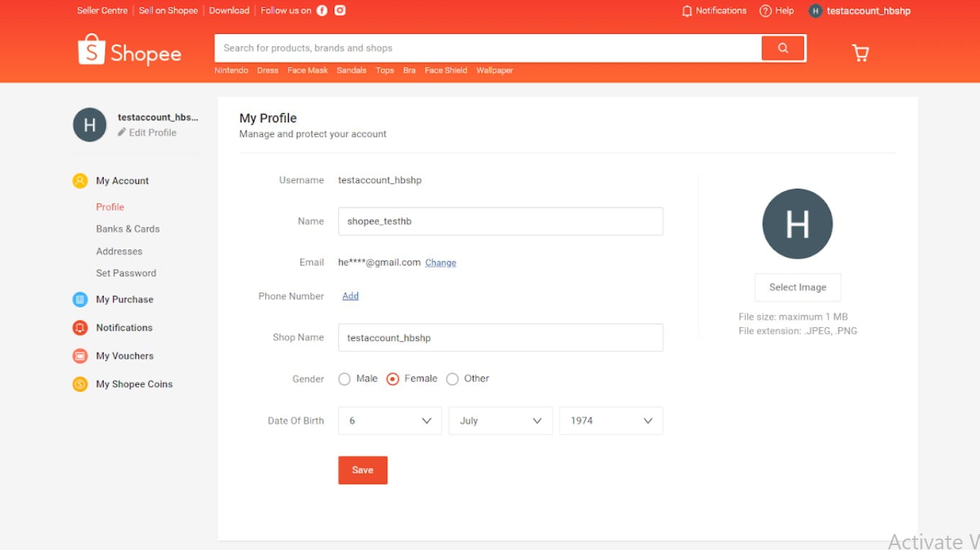Switch to Banks & Cards section
The width and height of the screenshot is (980, 550).
coord(128,229)
